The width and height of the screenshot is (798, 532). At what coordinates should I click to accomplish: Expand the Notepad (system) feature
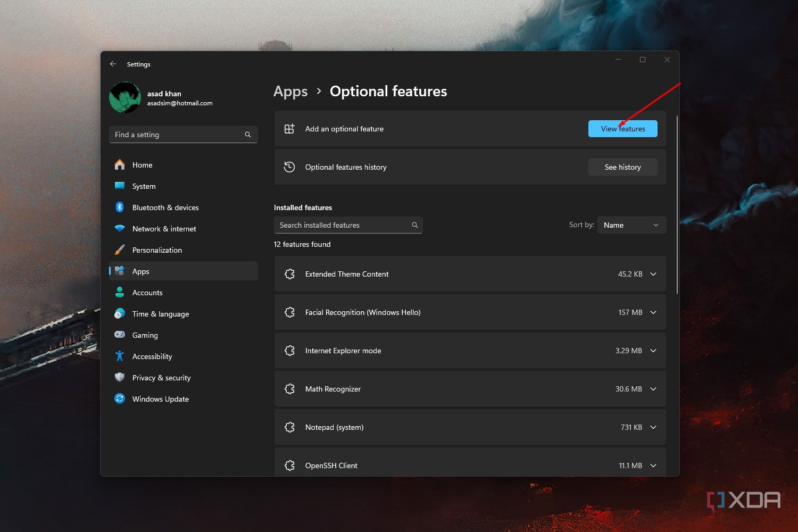click(x=653, y=427)
